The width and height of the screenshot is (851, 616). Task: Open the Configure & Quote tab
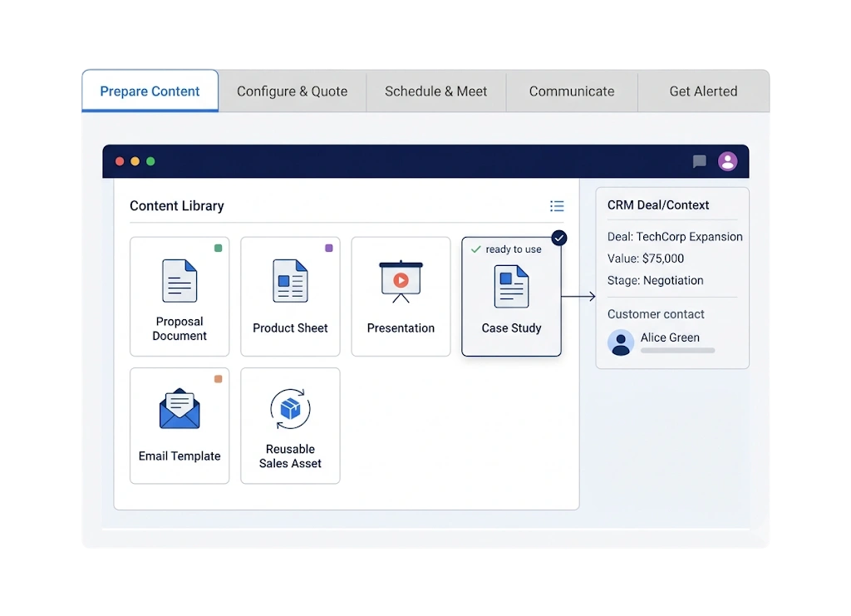point(292,91)
